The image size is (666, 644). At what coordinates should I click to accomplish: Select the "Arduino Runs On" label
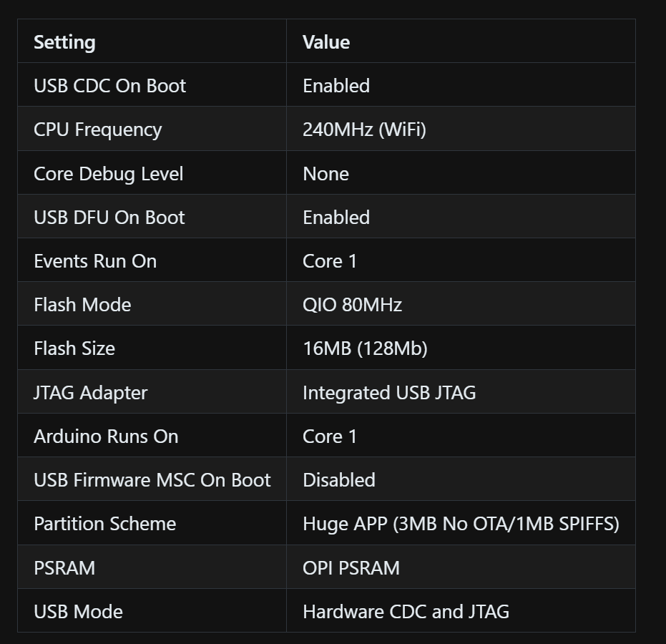tap(106, 436)
